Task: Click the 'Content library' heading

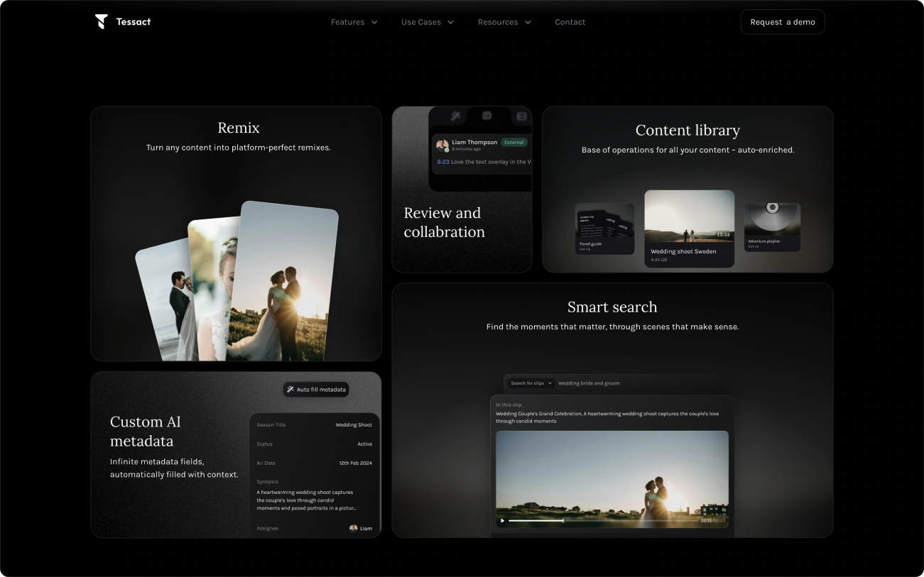Action: pyautogui.click(x=687, y=131)
